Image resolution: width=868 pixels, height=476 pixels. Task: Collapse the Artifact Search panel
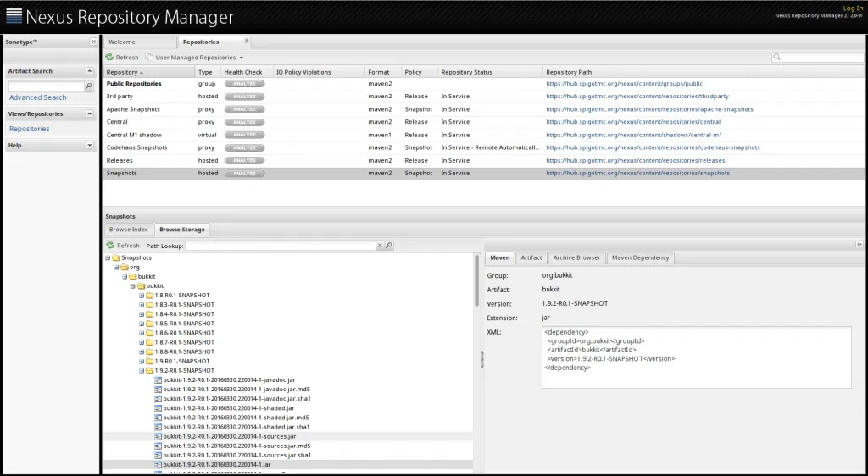coord(90,71)
